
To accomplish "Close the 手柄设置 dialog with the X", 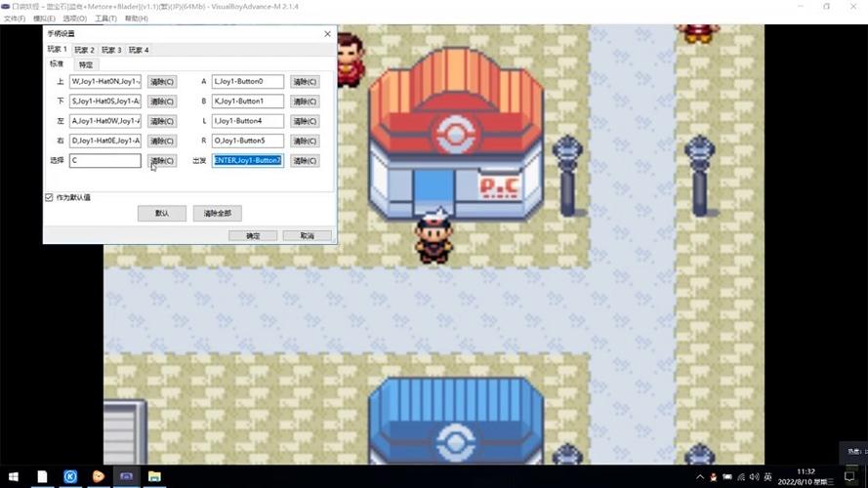I will pyautogui.click(x=328, y=33).
